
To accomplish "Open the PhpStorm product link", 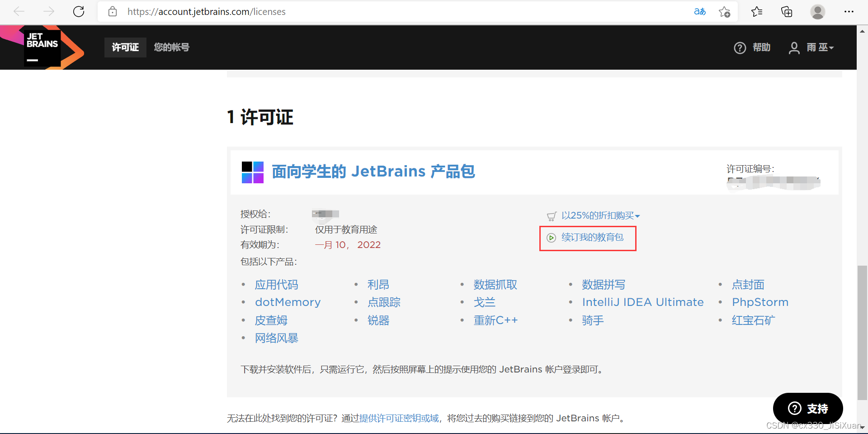I will click(760, 302).
